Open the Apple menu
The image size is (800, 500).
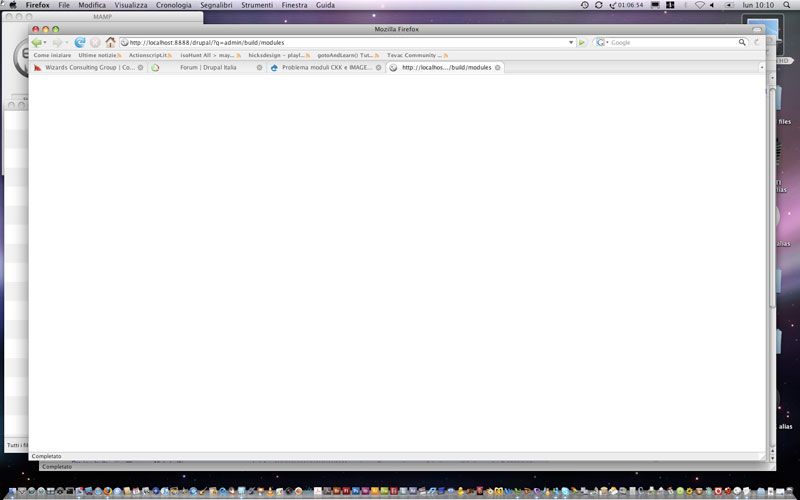(x=13, y=5)
